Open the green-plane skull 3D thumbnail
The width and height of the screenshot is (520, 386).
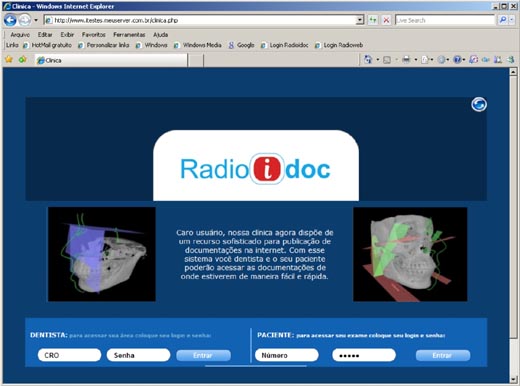point(410,254)
